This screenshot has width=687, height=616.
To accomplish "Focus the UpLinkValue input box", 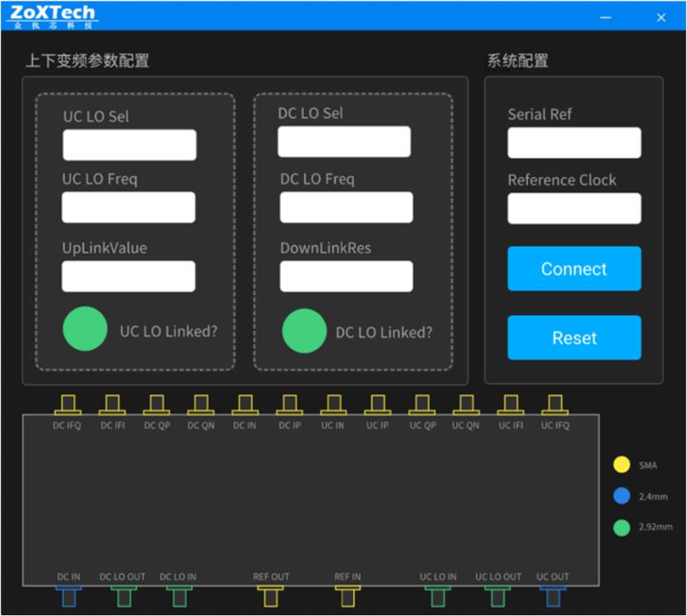I will 129,276.
